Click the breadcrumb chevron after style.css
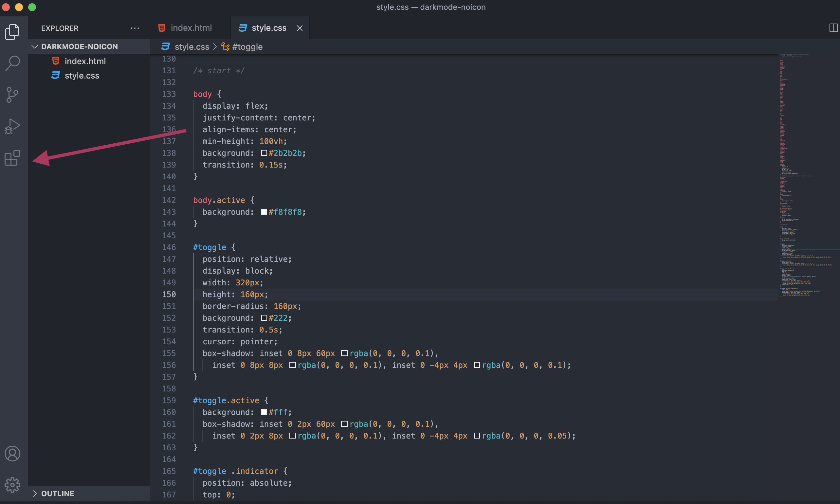Viewport: 840px width, 504px height. [215, 46]
